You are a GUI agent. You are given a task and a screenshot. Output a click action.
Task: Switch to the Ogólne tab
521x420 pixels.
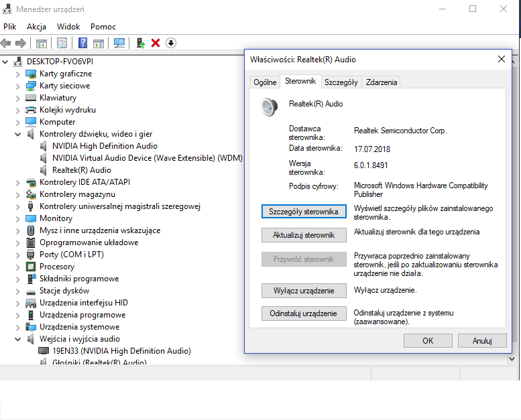265,82
